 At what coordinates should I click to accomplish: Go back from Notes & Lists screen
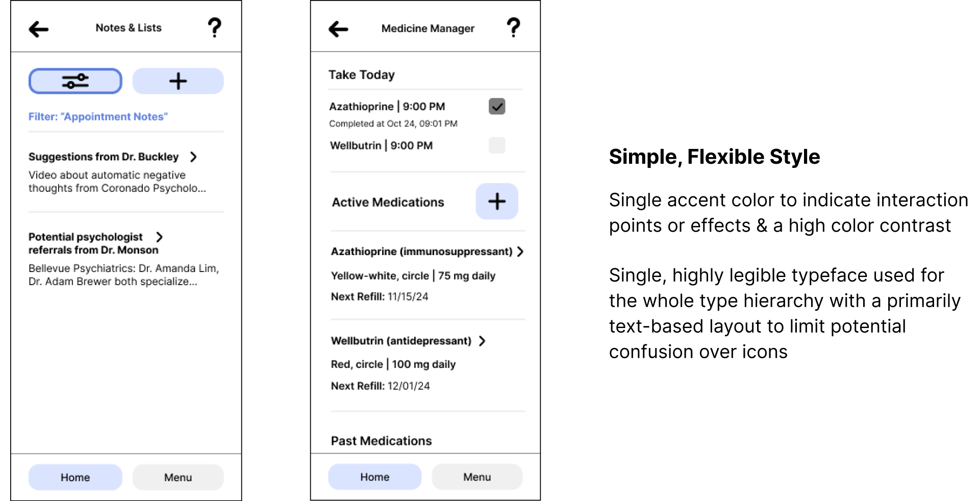tap(39, 29)
